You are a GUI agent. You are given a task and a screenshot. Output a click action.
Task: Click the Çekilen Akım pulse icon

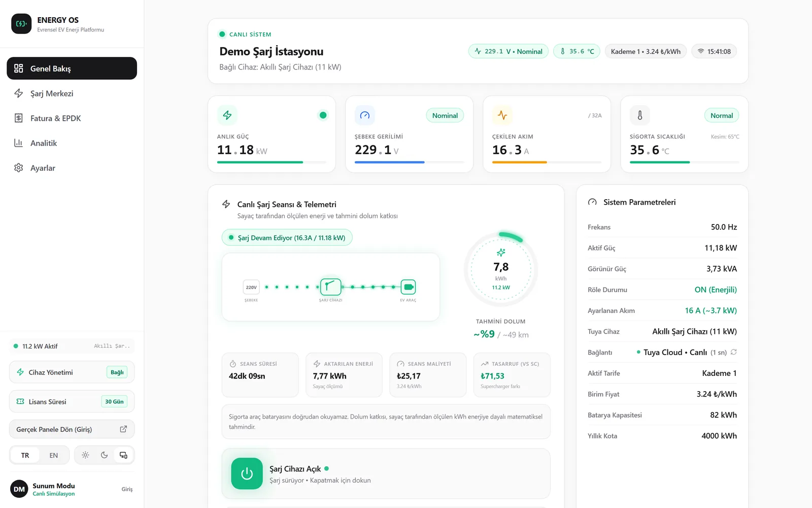(x=502, y=115)
